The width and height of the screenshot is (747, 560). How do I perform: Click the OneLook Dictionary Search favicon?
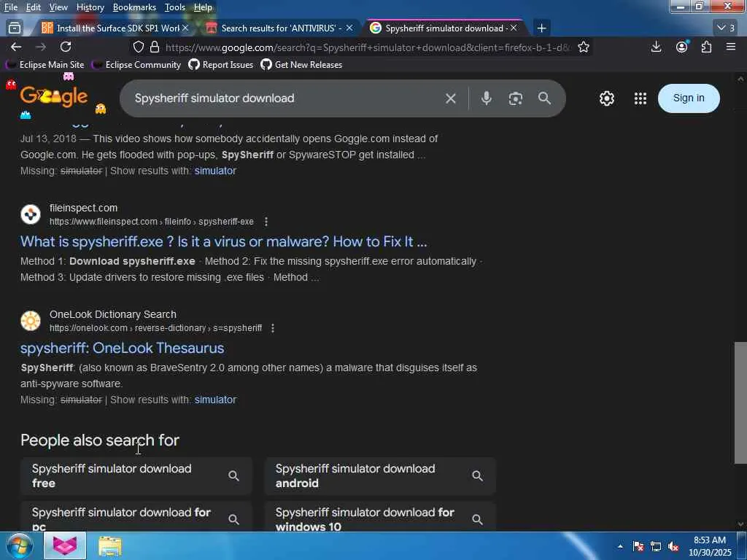[31, 321]
